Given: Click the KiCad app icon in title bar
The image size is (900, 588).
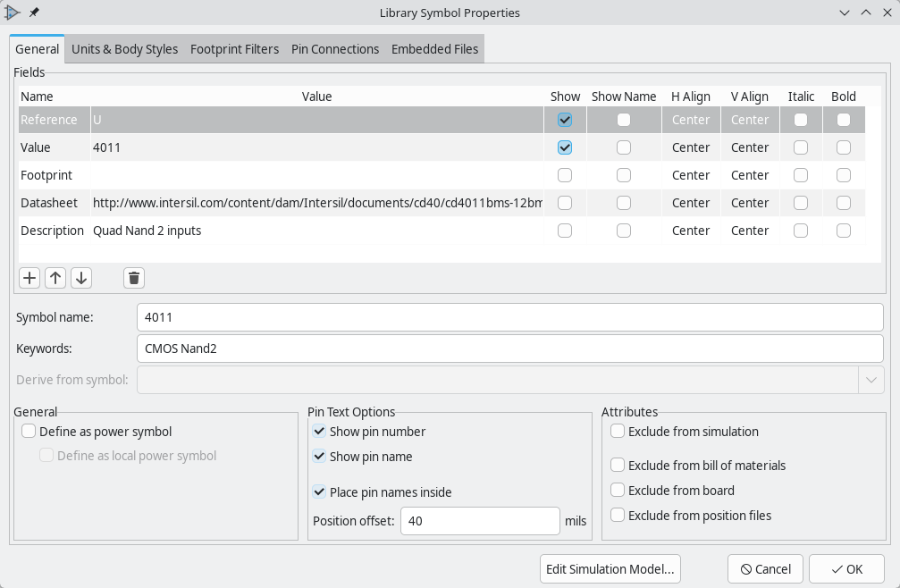Looking at the screenshot, I should [13, 13].
